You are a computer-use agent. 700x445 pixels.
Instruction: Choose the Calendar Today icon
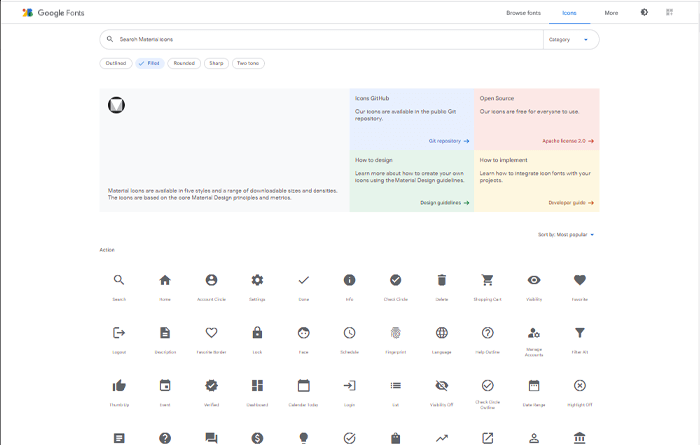pyautogui.click(x=304, y=385)
